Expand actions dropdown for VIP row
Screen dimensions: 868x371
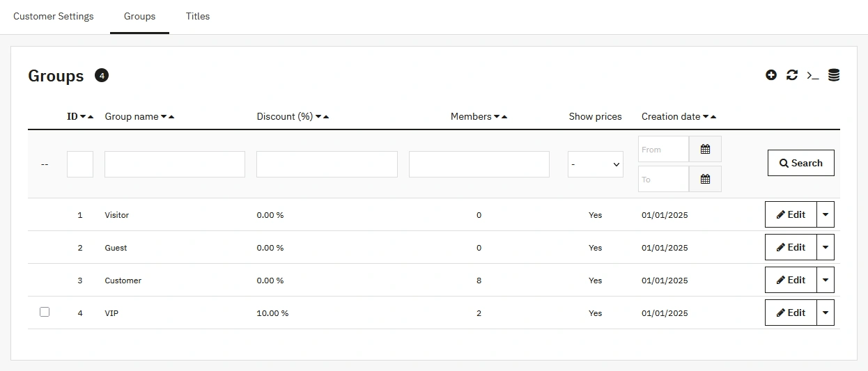[826, 313]
